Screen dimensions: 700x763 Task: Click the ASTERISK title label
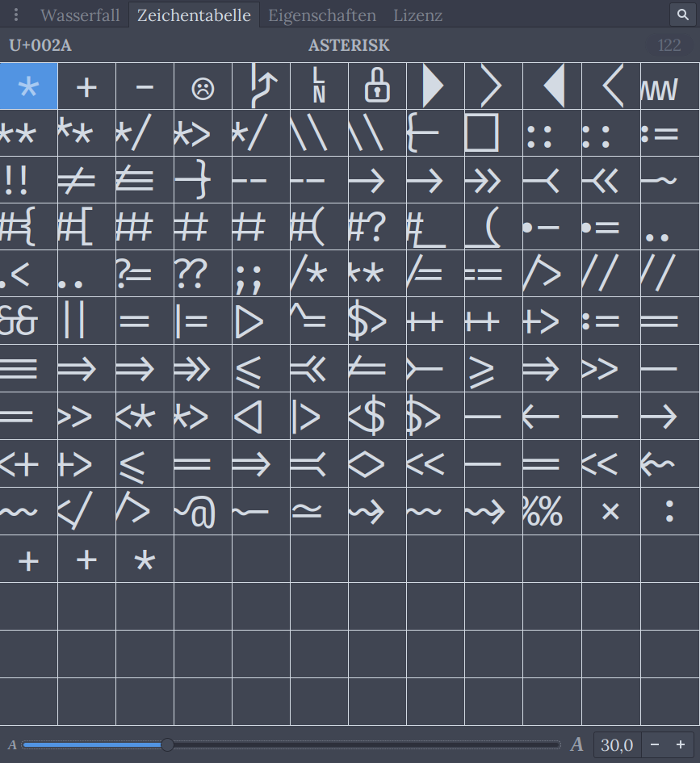click(349, 46)
